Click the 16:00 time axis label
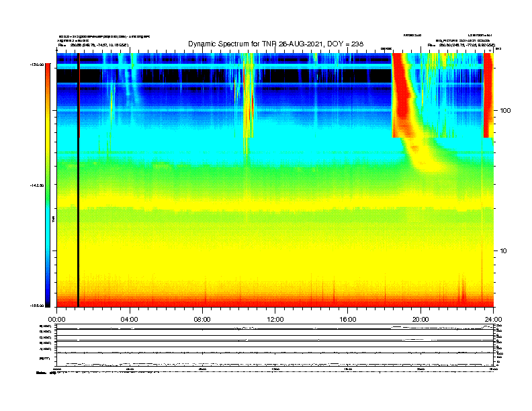The image size is (532, 411). click(348, 320)
